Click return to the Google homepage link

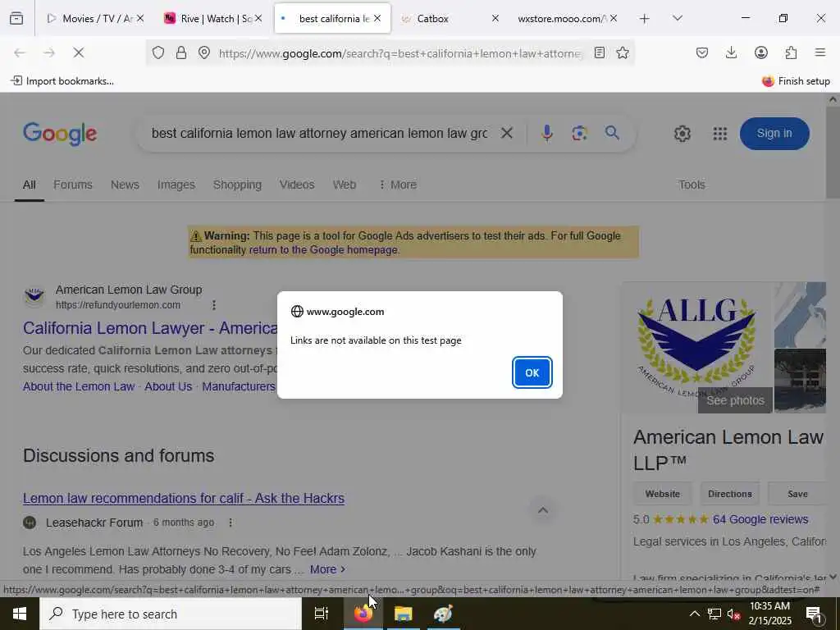tap(323, 249)
